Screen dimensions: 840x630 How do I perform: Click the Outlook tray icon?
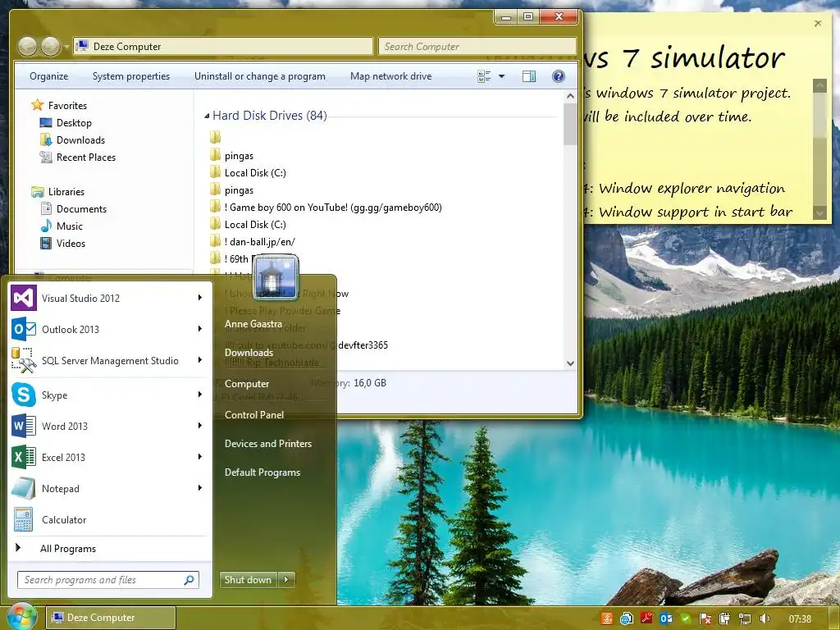(666, 619)
